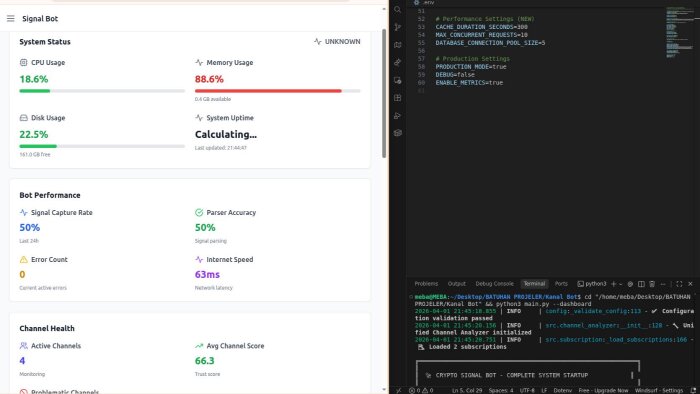The width and height of the screenshot is (700, 394).
Task: Open terminal panel more actions ellipsis
Action: pos(663,284)
